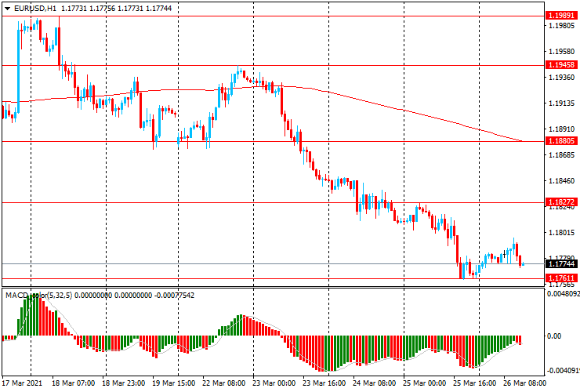Click the MACD indicator label text
This screenshot has height=392, width=580.
(16, 296)
